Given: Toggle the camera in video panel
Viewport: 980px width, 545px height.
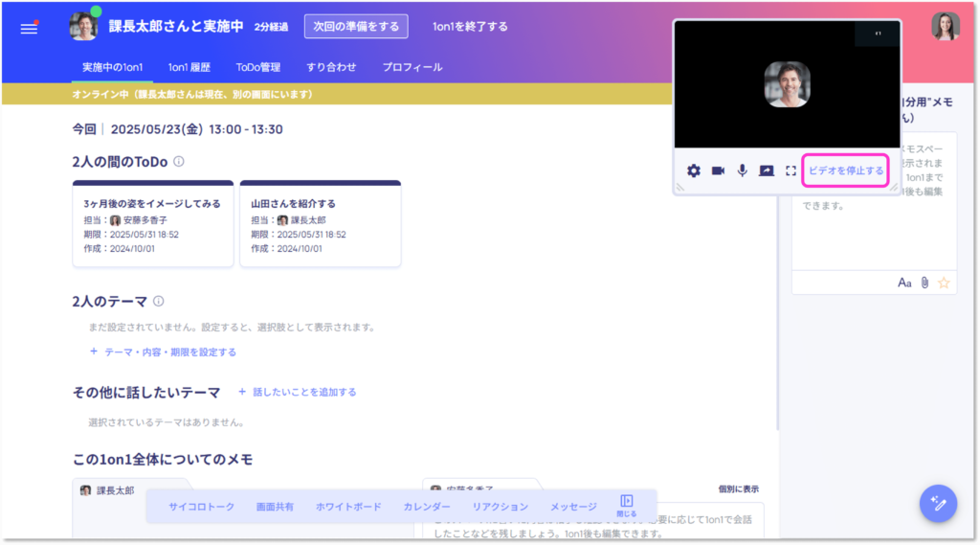Looking at the screenshot, I should 718,170.
